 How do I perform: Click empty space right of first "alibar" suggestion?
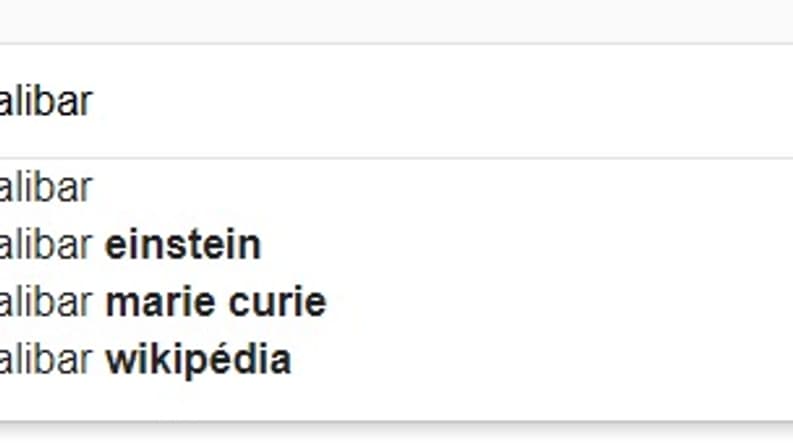[443, 188]
